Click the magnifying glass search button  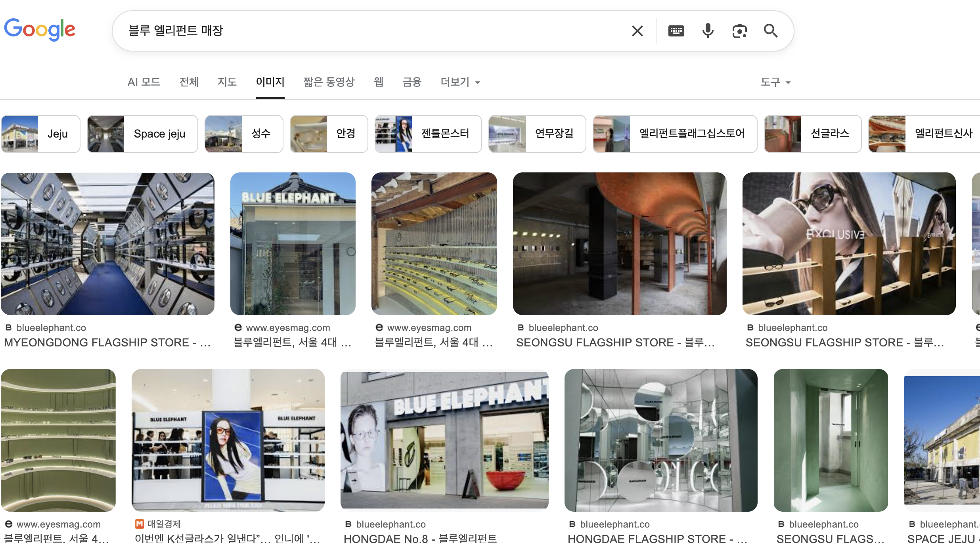(770, 31)
